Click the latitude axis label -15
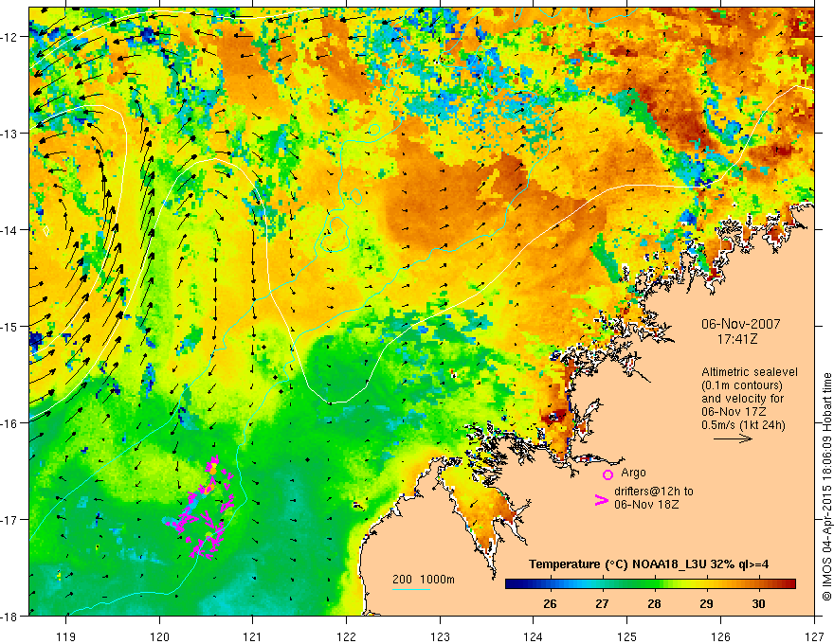 tap(10, 326)
